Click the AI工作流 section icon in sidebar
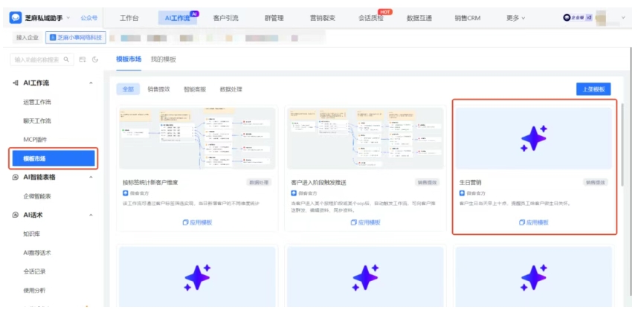 [16, 83]
